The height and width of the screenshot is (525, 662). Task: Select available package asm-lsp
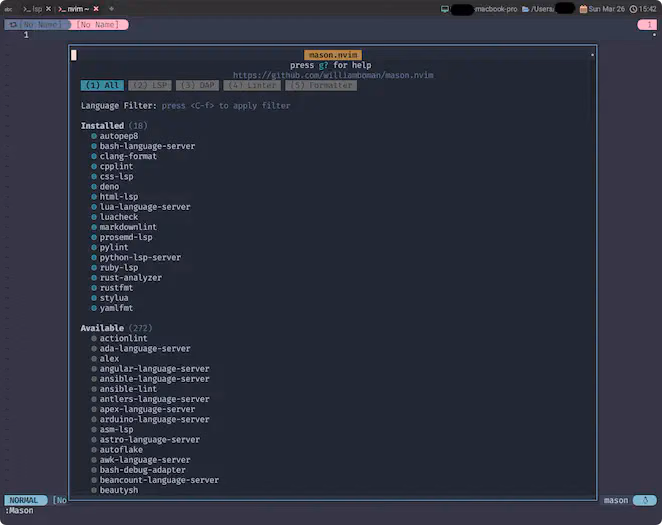(x=116, y=429)
